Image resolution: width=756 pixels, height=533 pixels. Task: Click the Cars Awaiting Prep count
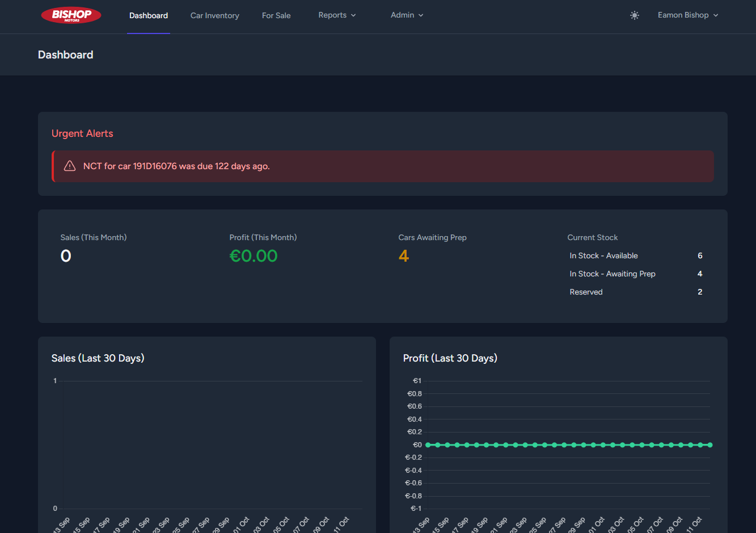tap(403, 255)
